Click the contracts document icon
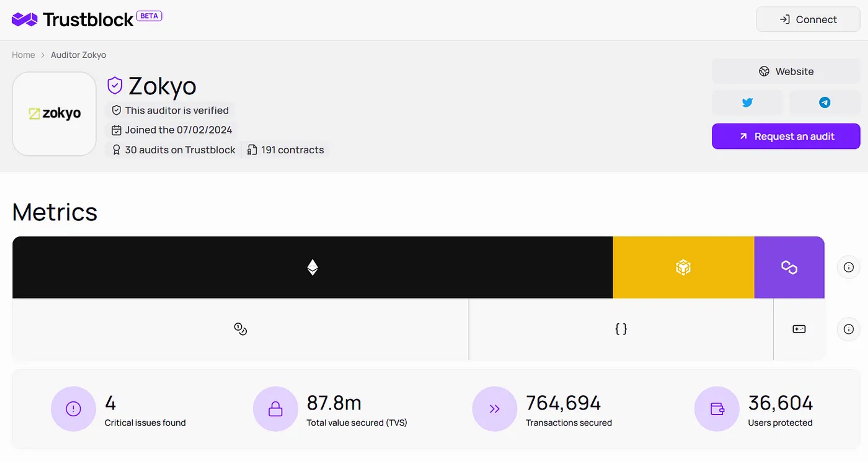 [252, 150]
